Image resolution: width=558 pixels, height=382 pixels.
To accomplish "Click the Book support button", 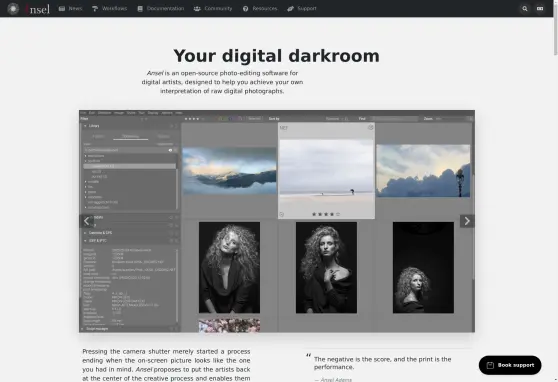I will pos(510,365).
